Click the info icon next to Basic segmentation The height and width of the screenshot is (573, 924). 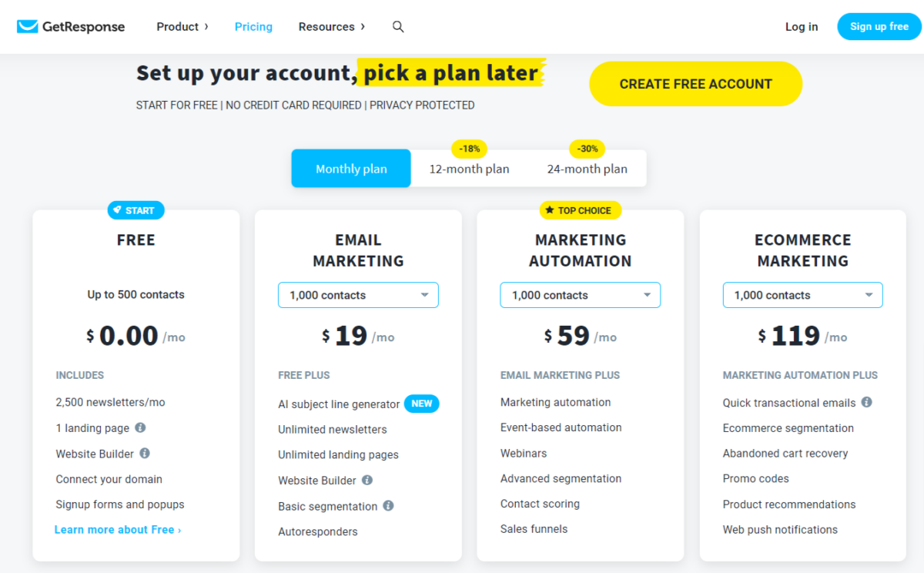pos(388,506)
